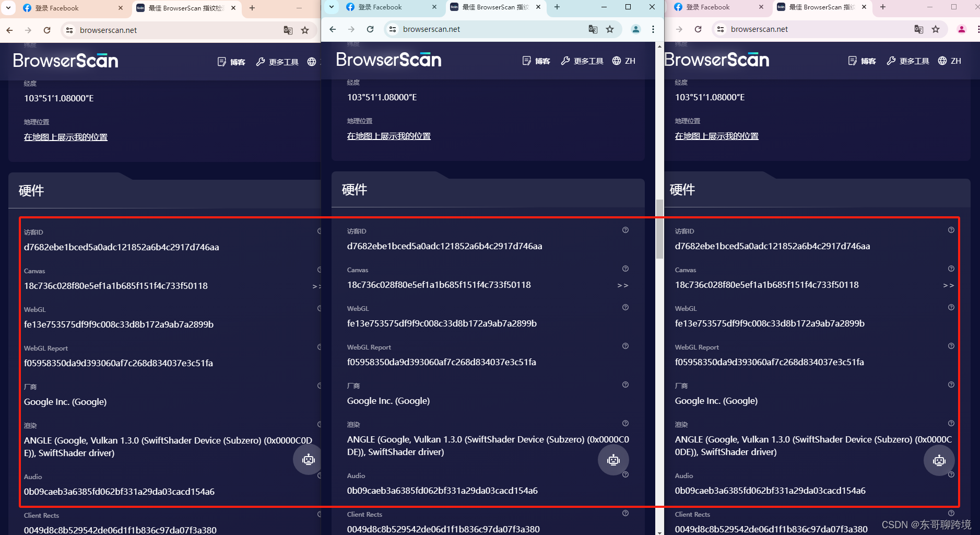Open ZH language selector in middle window
Viewport: 980px width, 535px height.
(x=624, y=61)
